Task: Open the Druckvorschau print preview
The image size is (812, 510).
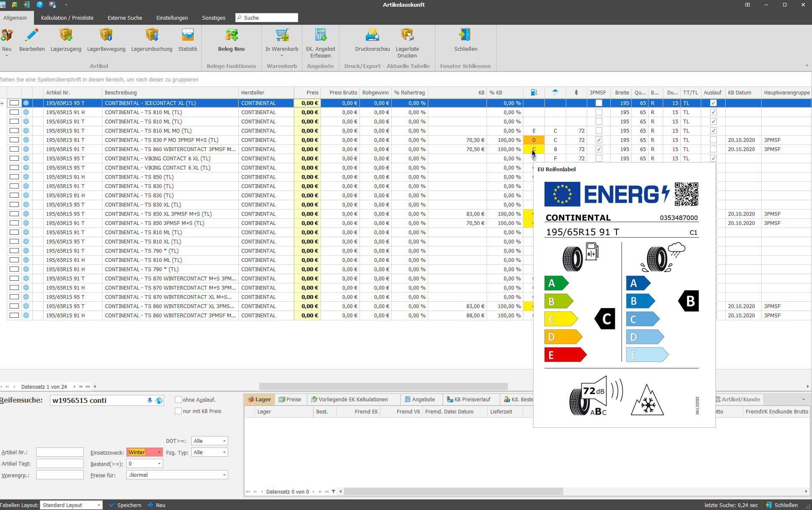Action: pyautogui.click(x=372, y=35)
